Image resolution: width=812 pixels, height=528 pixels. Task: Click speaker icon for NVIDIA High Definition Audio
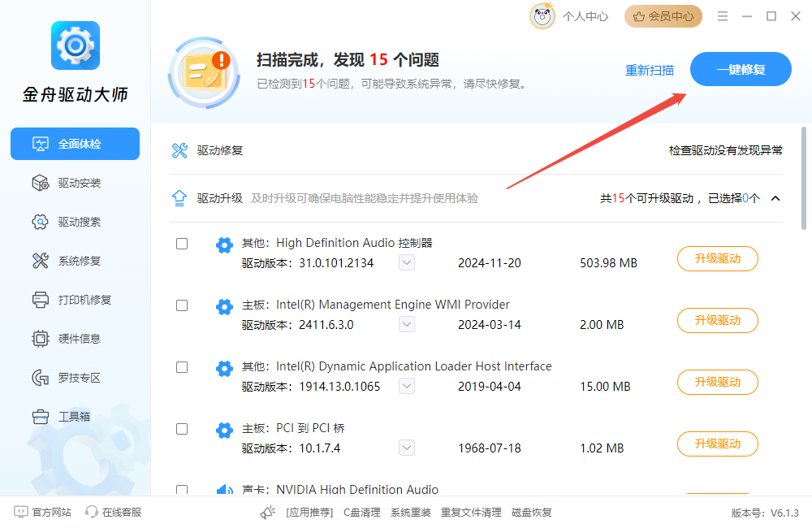pyautogui.click(x=224, y=489)
